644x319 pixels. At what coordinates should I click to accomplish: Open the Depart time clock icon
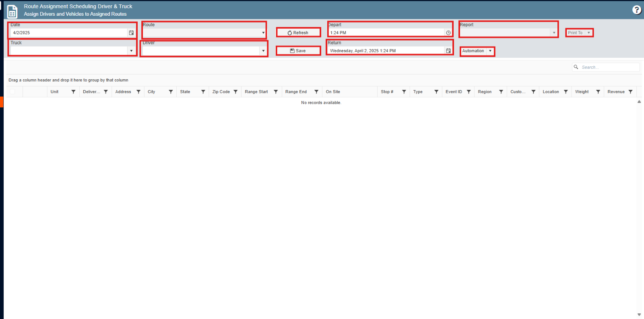[448, 33]
